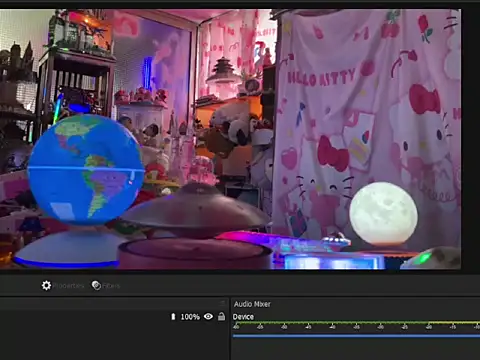Select the blue globe in the preview
The image size is (480, 360).
pos(86,169)
